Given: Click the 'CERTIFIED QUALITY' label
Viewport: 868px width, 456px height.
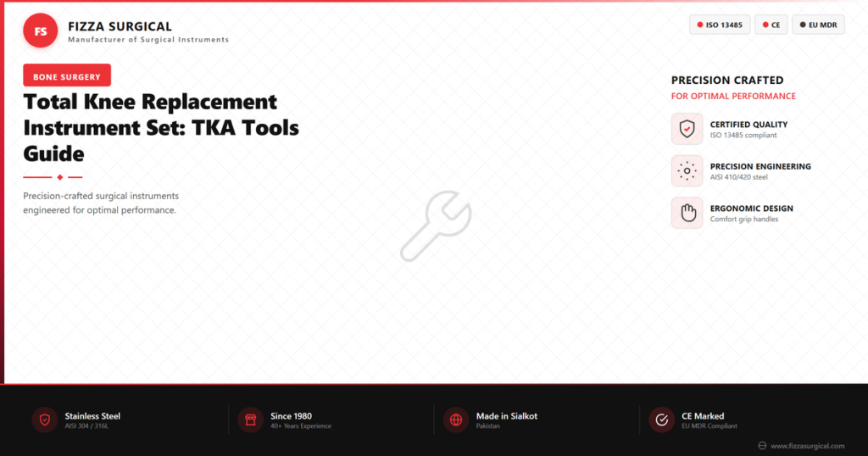Looking at the screenshot, I should (749, 125).
